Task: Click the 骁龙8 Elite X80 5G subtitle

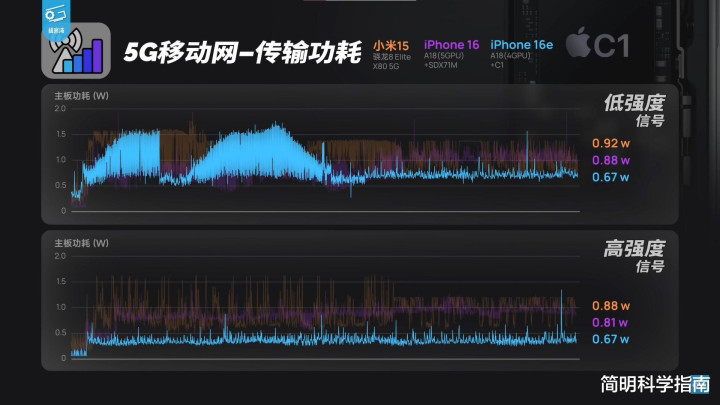Action: pos(392,62)
